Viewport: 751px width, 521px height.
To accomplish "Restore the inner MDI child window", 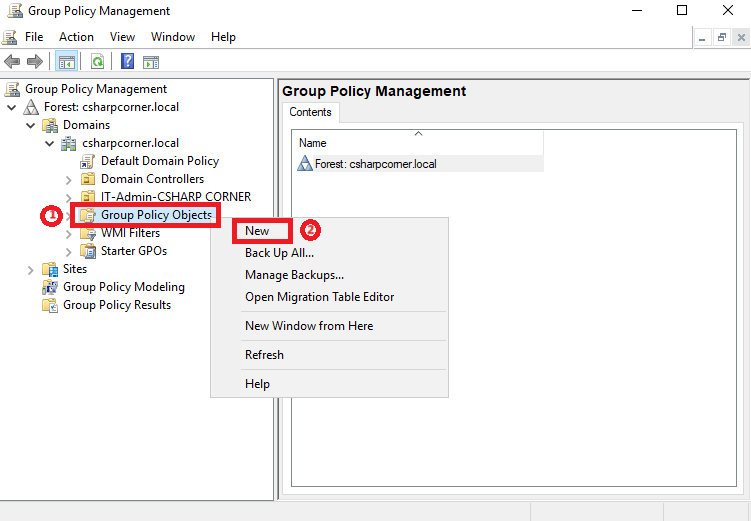I will coord(722,37).
